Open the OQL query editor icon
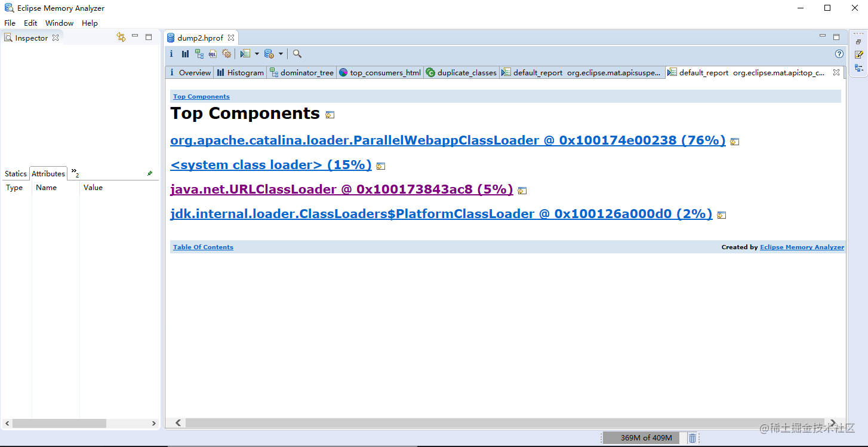868x447 pixels. point(213,54)
